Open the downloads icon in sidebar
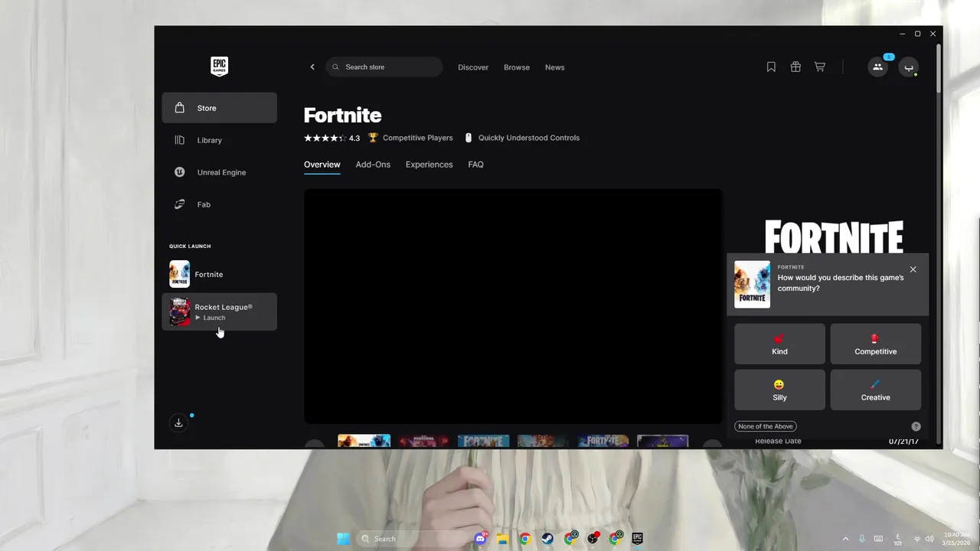 (x=178, y=422)
